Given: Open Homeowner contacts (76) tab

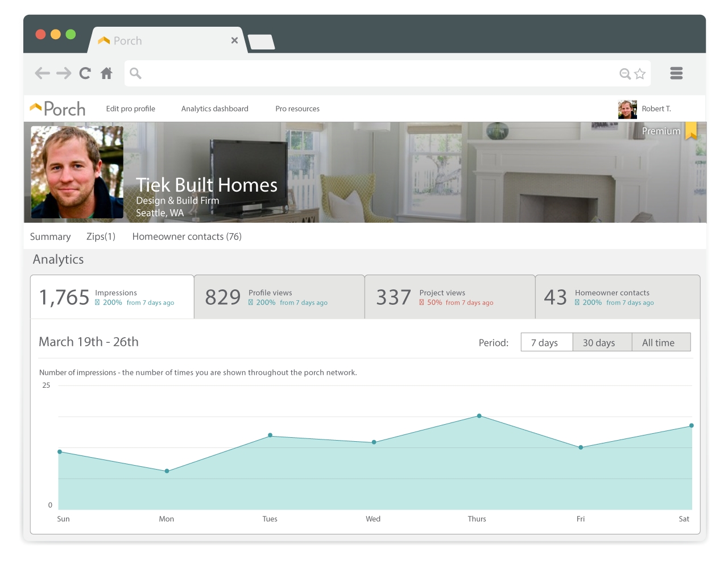Looking at the screenshot, I should click(187, 237).
